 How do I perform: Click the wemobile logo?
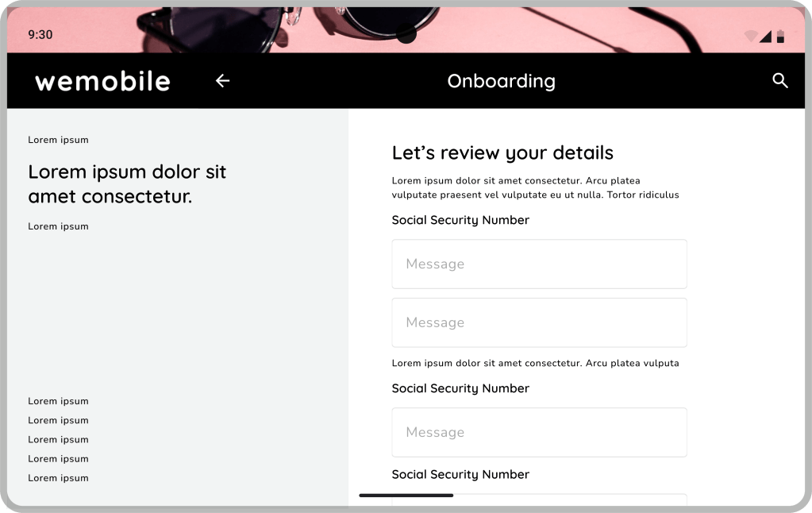[x=102, y=81]
